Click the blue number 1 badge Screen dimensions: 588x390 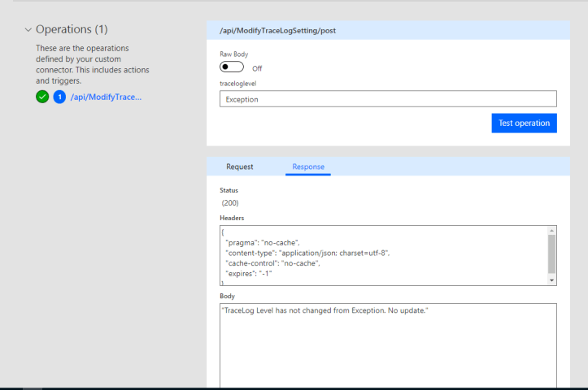[59, 97]
